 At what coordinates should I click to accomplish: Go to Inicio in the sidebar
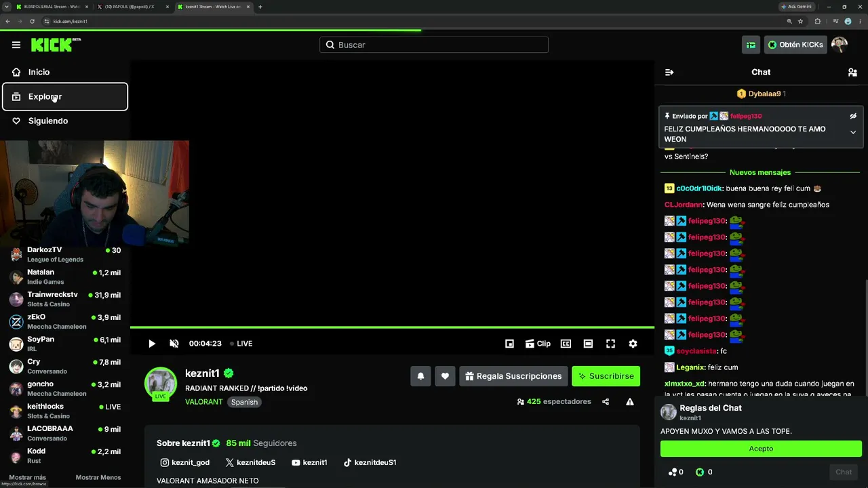(65, 72)
